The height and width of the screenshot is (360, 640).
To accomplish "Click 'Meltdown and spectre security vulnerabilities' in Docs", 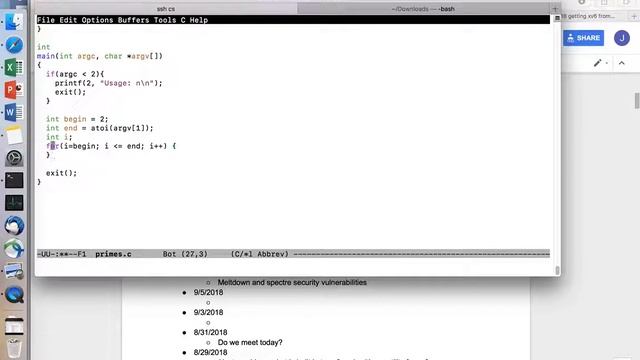I will tap(292, 282).
